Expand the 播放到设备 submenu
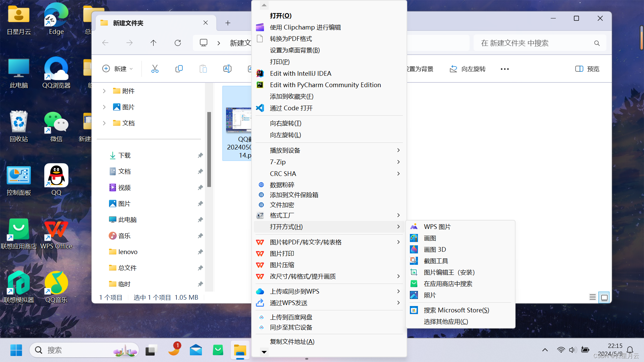This screenshot has height=362, width=644. [x=329, y=150]
